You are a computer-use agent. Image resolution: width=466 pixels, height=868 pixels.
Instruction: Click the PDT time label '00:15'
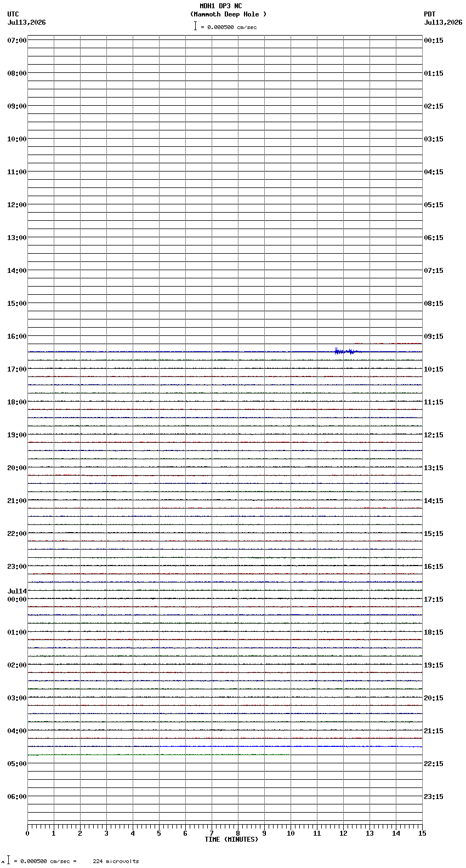(x=434, y=41)
